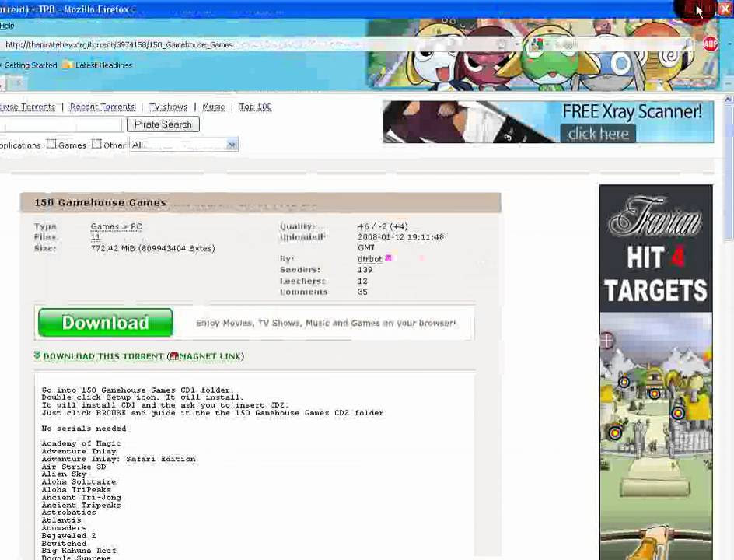Click the comments count 35
Viewport: 734px width, 560px height.
point(363,292)
